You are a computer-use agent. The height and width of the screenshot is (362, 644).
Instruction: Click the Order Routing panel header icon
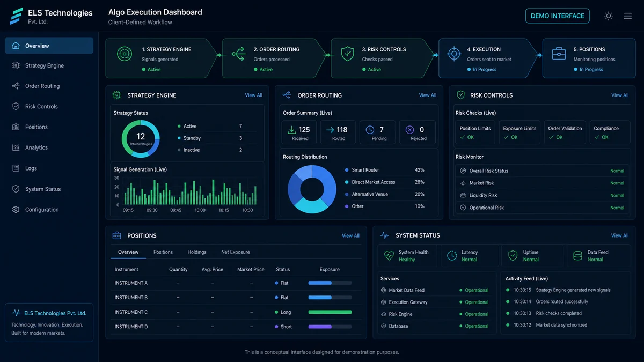point(287,95)
